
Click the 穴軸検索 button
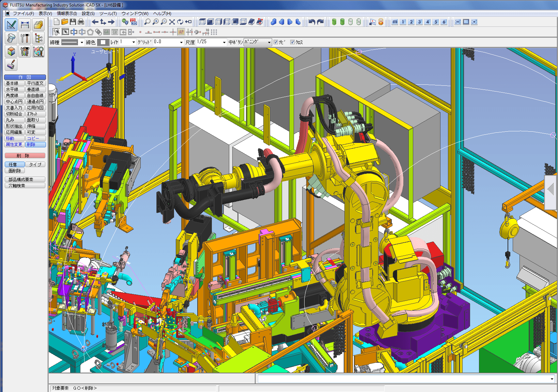(x=25, y=185)
